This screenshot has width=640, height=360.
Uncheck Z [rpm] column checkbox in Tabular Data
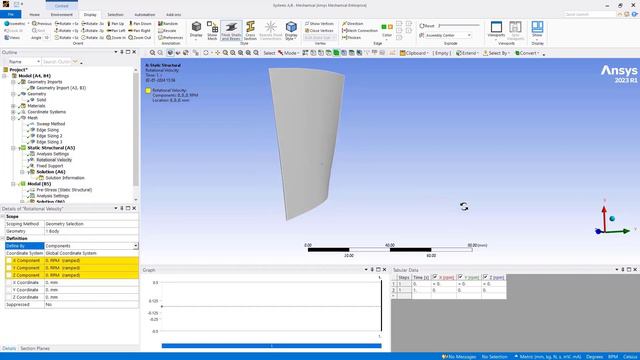coord(485,277)
